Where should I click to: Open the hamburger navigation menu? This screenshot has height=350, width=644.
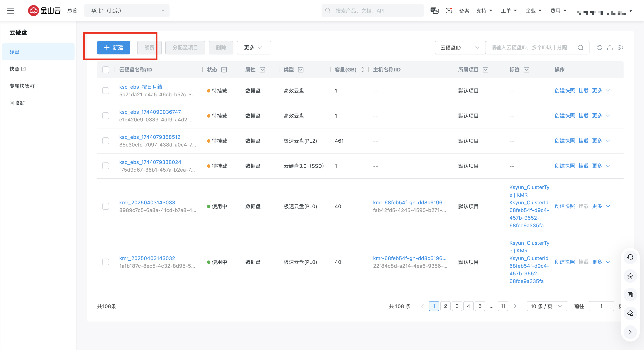10,11
